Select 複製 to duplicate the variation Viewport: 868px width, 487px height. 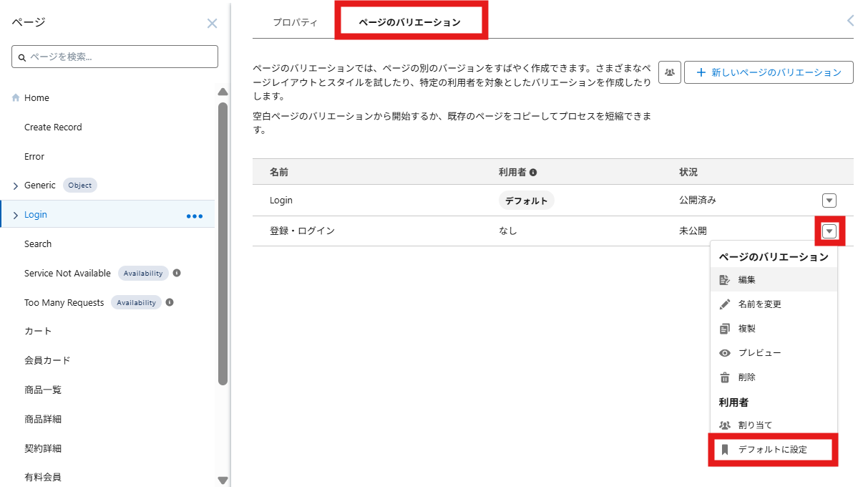(x=746, y=329)
